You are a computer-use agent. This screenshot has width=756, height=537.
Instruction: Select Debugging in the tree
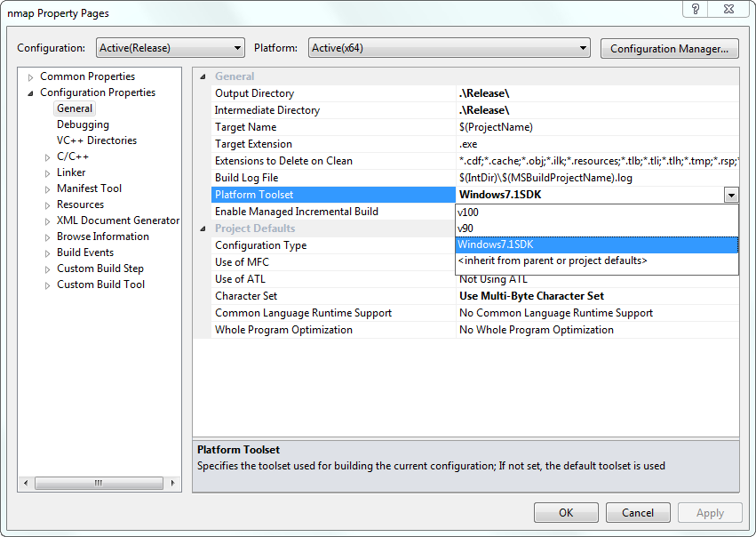[83, 124]
